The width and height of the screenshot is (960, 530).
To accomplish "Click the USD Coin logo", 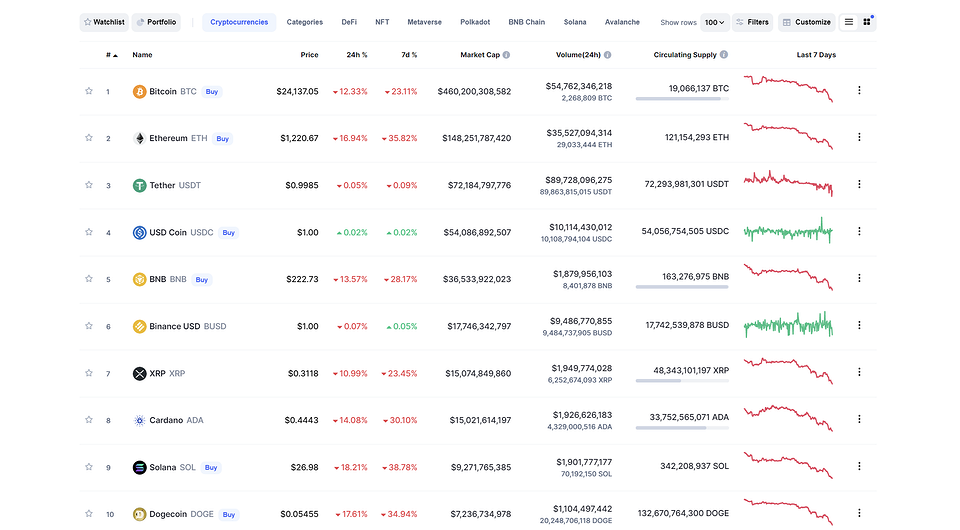I will pos(140,233).
